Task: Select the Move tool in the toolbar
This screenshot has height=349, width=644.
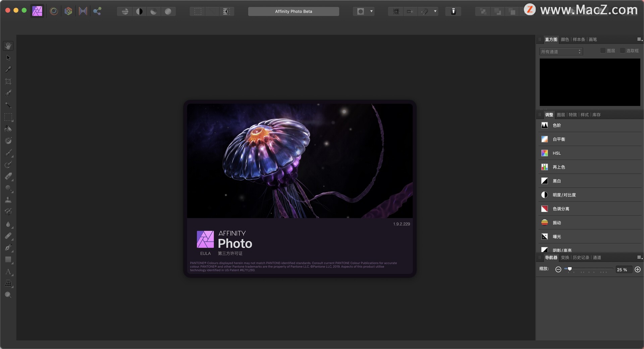Action: click(8, 58)
